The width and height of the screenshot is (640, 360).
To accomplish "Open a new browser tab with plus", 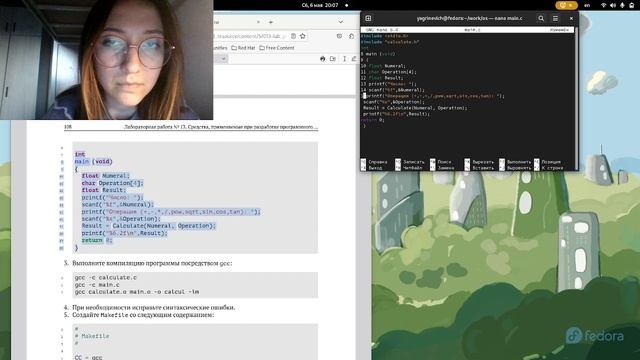I will click(271, 22).
